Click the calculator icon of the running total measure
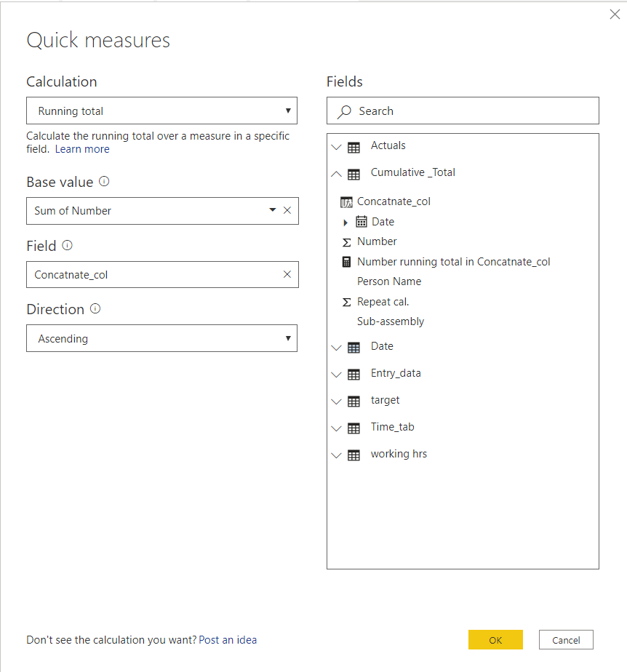The width and height of the screenshot is (627, 672). (x=346, y=261)
